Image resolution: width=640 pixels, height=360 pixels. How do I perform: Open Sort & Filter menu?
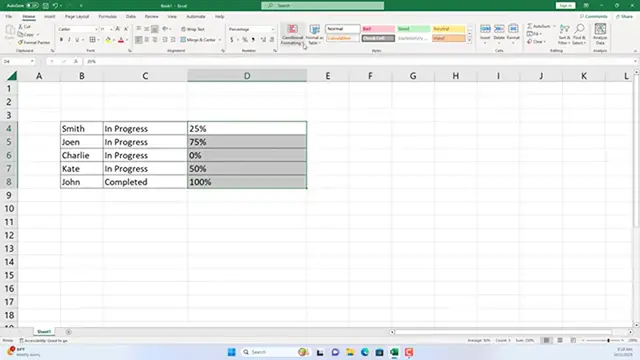tap(564, 34)
